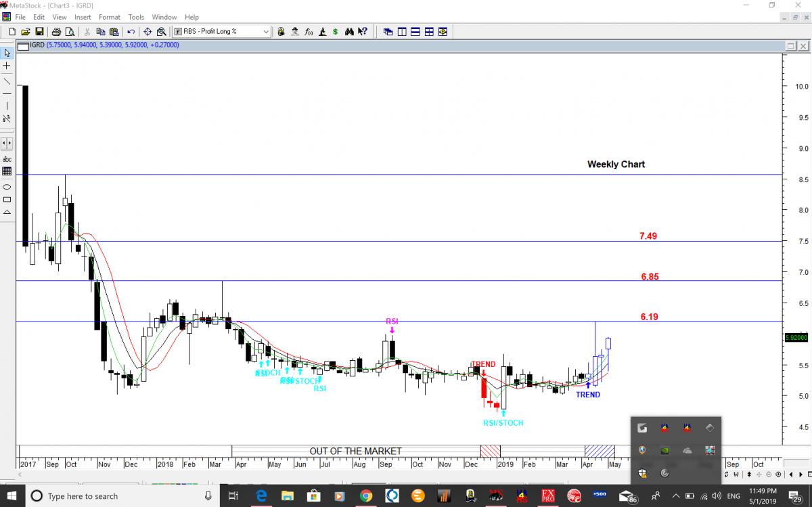The width and height of the screenshot is (812, 507).
Task: Collapse the hidden system tray icons chevron
Action: coord(676,496)
